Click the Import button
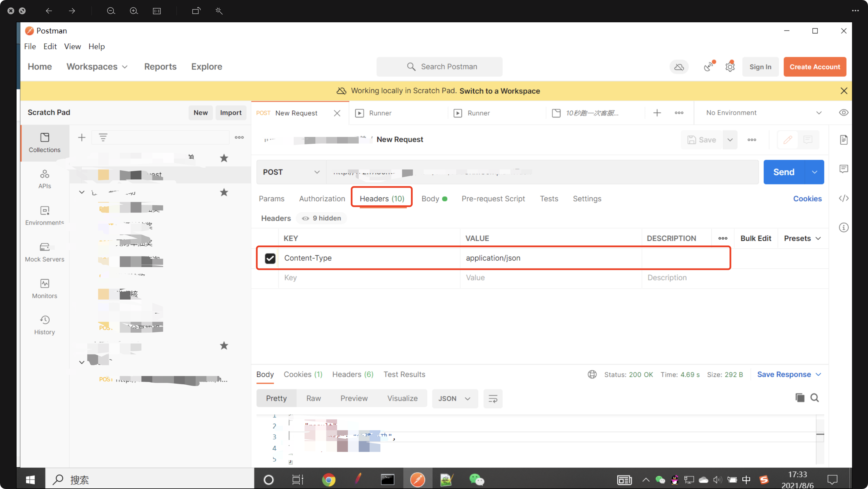Viewport: 868px width, 489px height. pos(230,113)
